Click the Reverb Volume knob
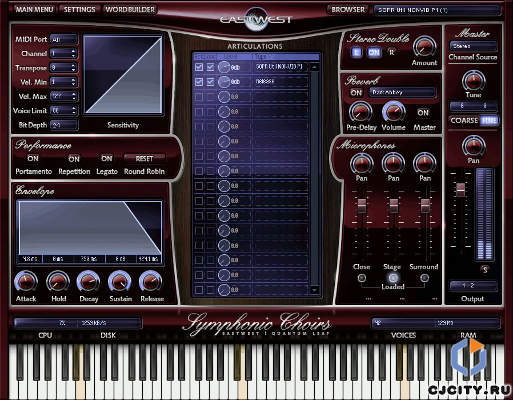 [x=393, y=112]
